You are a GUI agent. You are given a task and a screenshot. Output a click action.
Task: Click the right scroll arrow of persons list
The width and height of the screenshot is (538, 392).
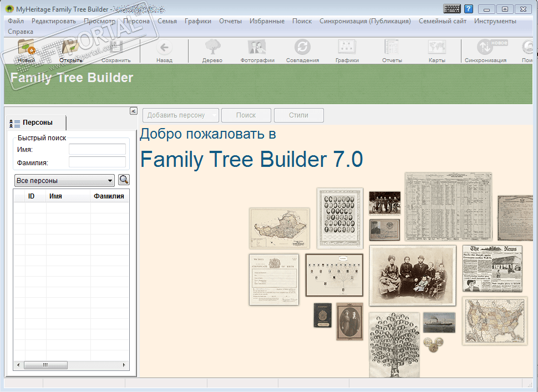click(124, 365)
